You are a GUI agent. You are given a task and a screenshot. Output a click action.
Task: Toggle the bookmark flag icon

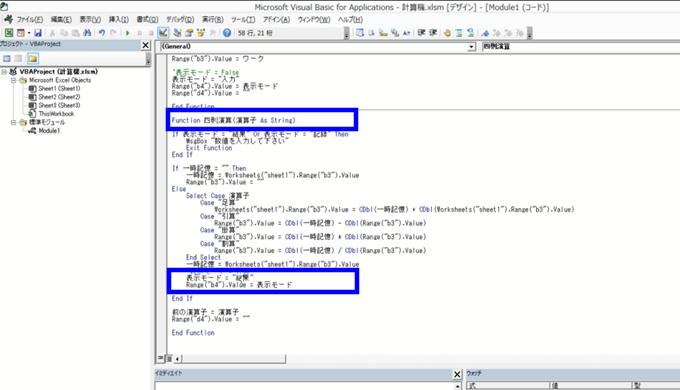coord(485,33)
